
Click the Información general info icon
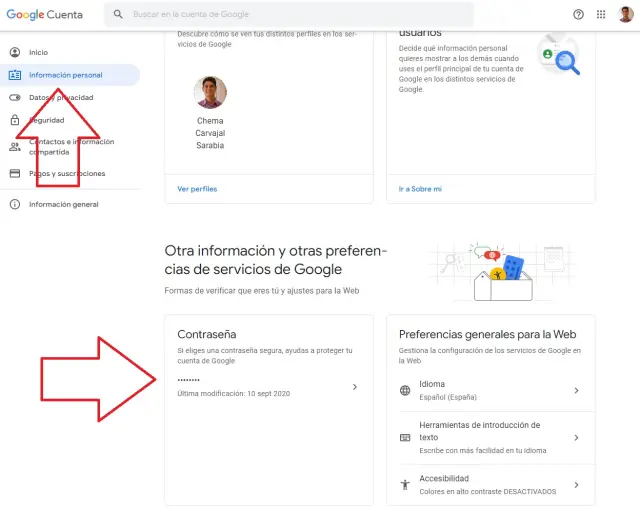15,204
